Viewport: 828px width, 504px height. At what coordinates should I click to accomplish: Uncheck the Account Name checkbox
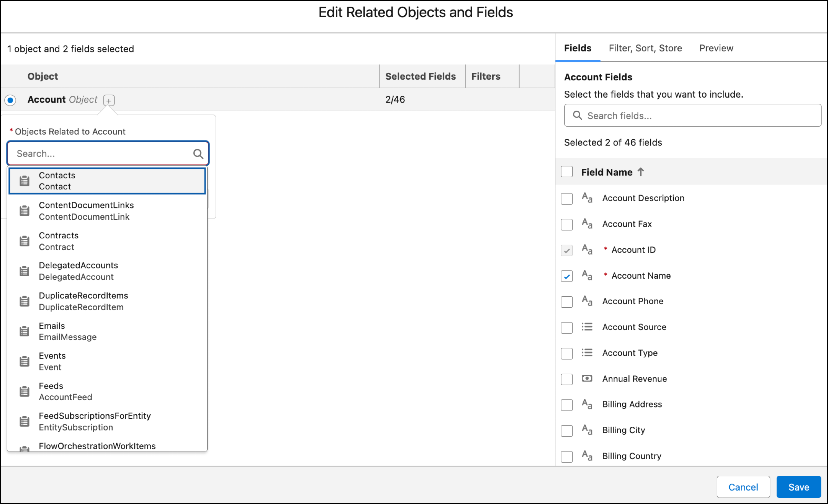click(x=567, y=276)
